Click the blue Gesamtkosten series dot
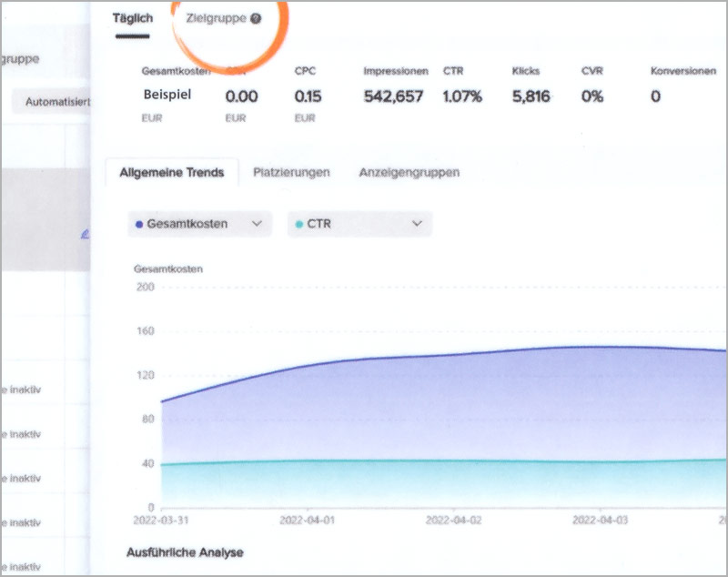 (139, 225)
